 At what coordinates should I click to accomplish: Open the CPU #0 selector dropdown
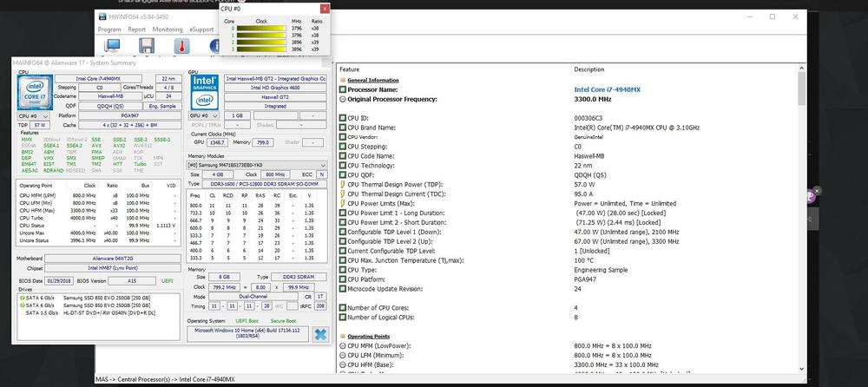(33, 115)
